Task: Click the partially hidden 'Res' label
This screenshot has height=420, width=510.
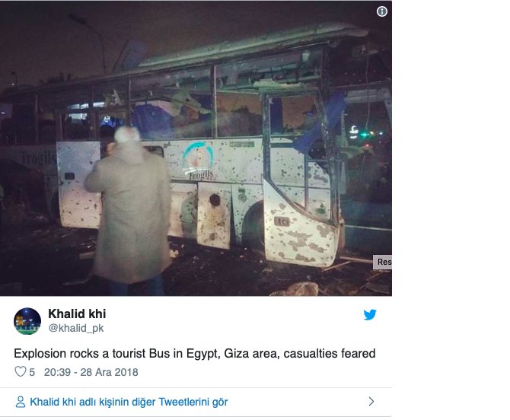Action: click(382, 262)
